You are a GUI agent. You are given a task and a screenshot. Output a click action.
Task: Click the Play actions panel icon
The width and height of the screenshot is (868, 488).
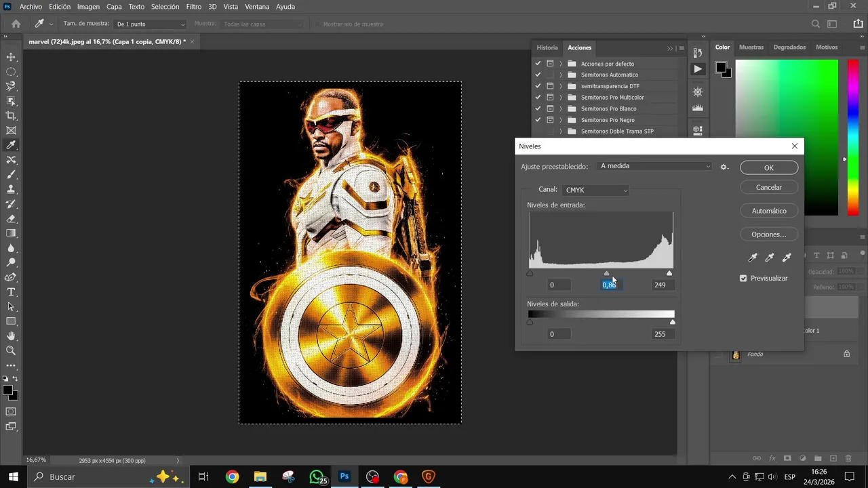coord(698,69)
